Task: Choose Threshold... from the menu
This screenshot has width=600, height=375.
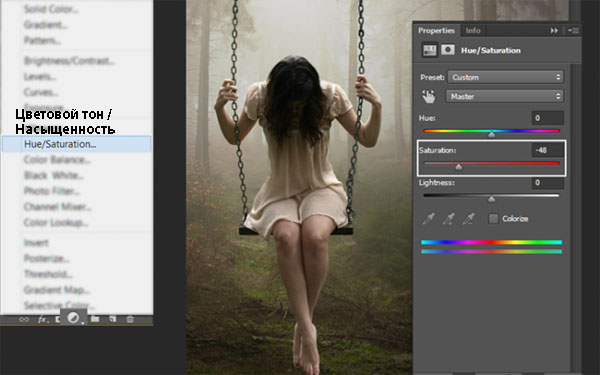Action: click(48, 274)
